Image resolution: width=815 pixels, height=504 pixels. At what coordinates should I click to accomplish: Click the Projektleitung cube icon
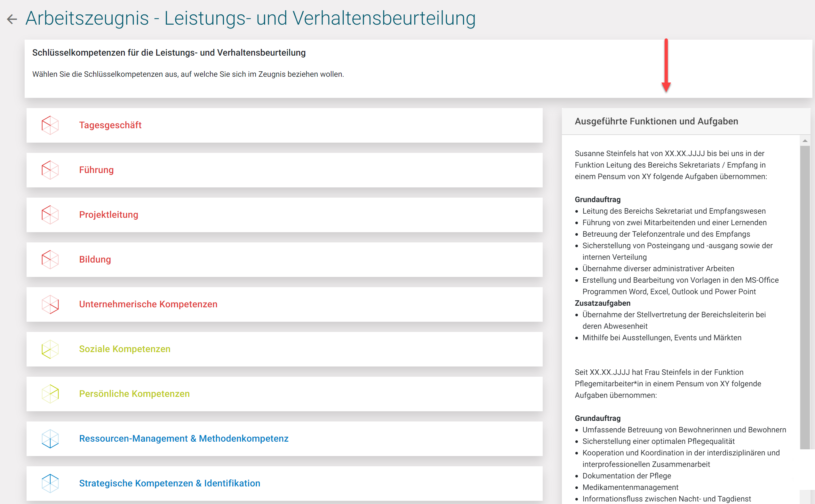coord(50,215)
